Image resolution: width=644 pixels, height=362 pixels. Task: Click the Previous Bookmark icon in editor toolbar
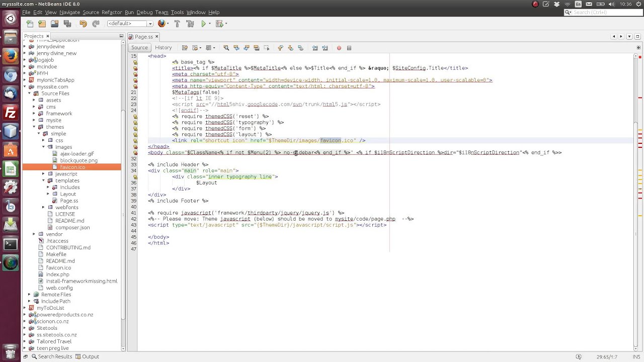coord(280,48)
